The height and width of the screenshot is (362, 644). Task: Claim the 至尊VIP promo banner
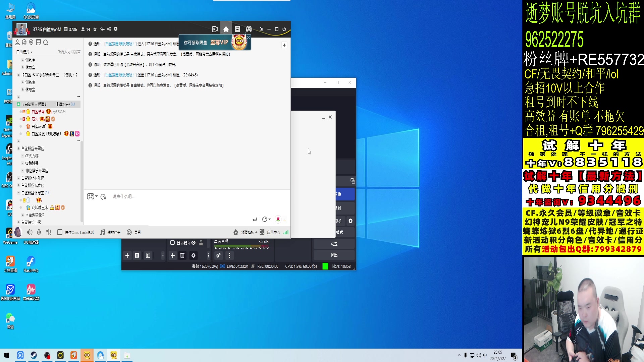[215, 43]
